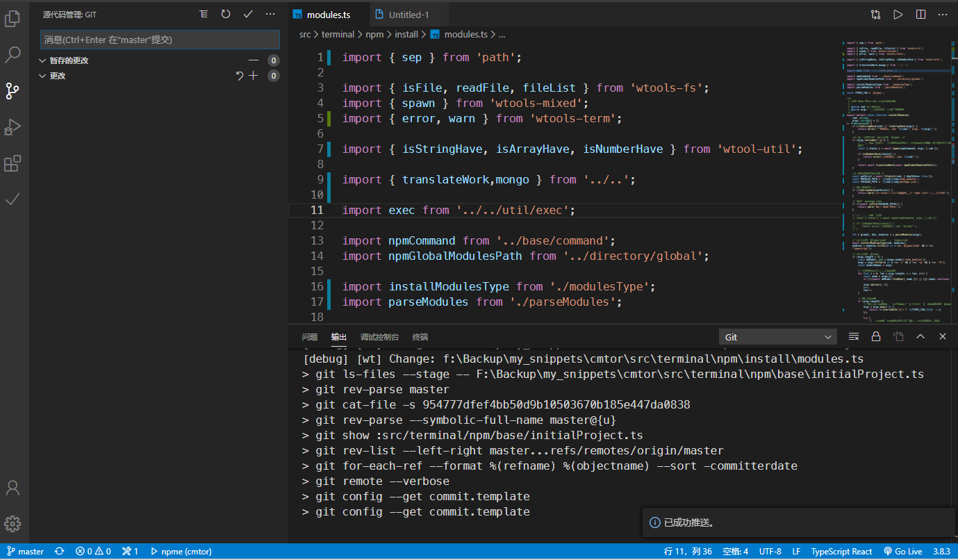This screenshot has width=958, height=560.
Task: Maximize the panel with the chevron toggle
Action: pos(920,336)
